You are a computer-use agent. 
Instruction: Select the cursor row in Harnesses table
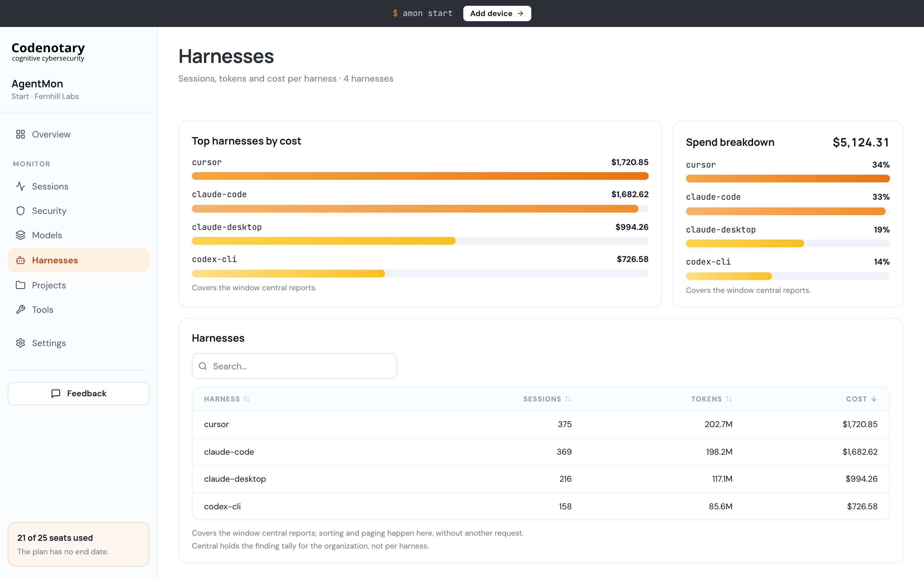541,424
